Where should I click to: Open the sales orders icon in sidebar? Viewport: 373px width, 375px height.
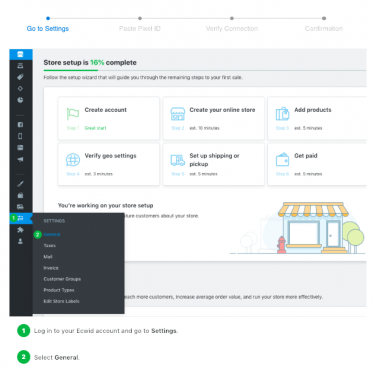[x=20, y=66]
